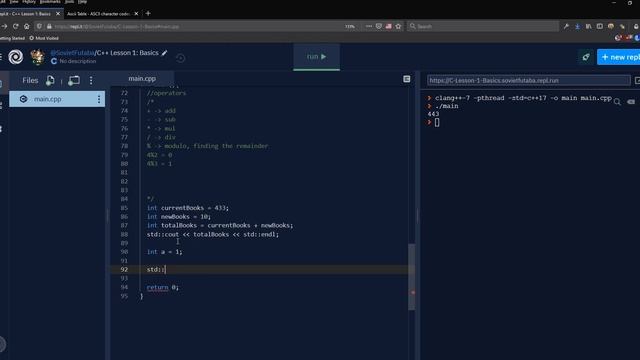Open page actions three-dot menu
Image resolution: width=640 pixels, height=360 pixels.
(x=369, y=26)
